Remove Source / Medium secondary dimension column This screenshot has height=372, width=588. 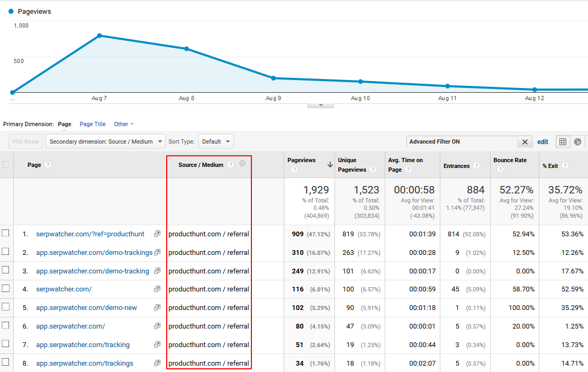242,164
